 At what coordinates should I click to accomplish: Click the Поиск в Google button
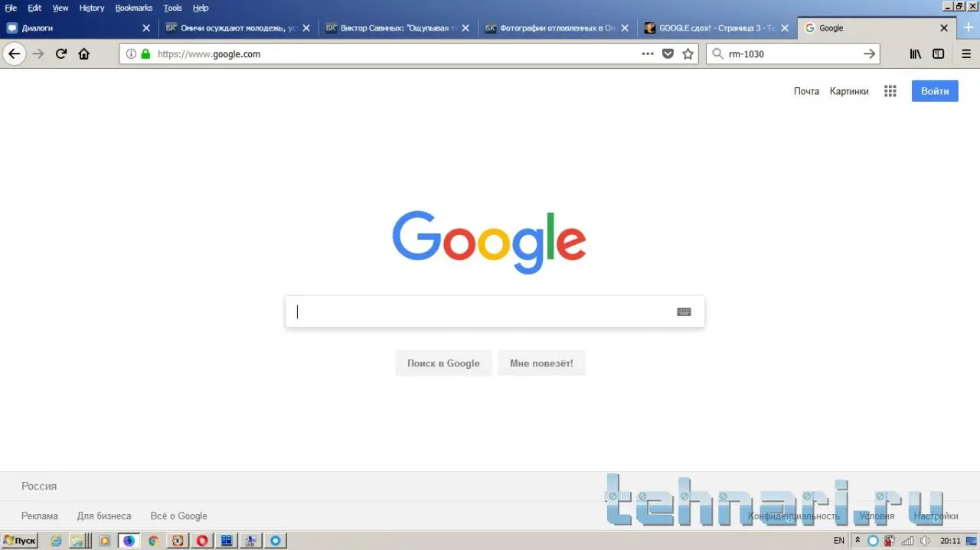[443, 363]
